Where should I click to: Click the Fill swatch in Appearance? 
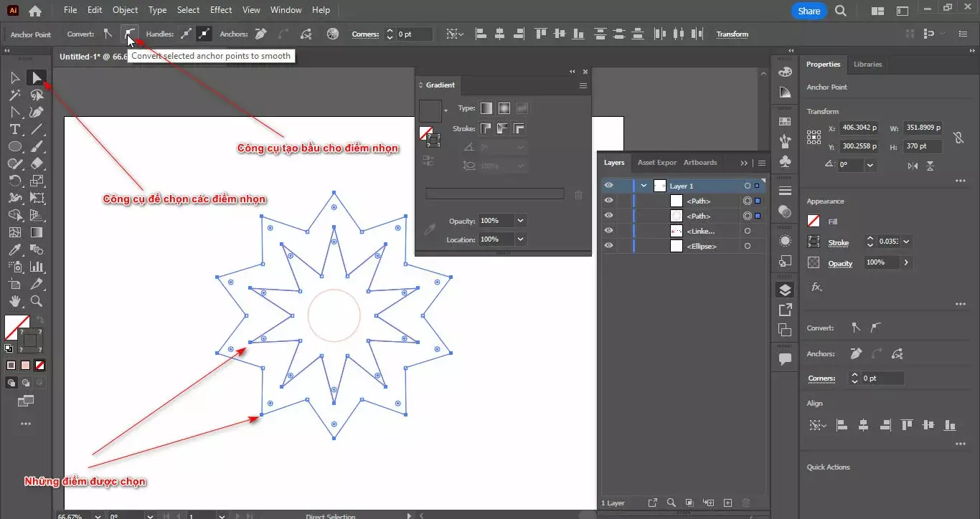814,222
